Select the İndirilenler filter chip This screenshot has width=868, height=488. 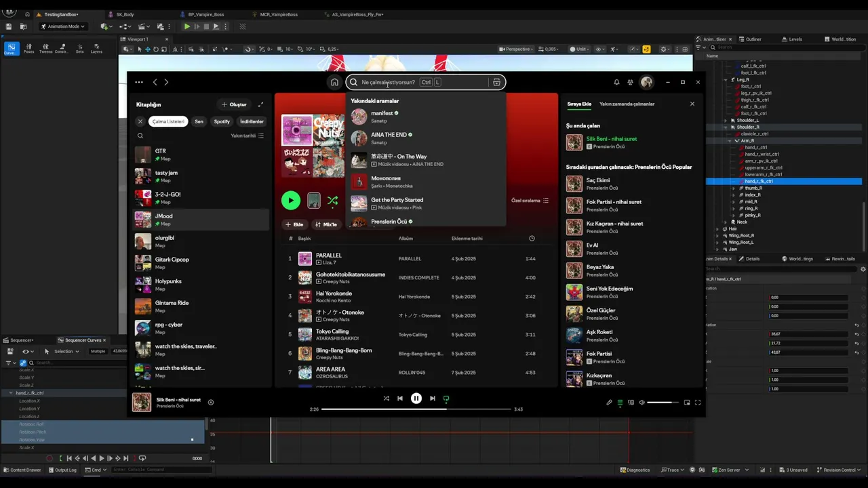pos(252,121)
